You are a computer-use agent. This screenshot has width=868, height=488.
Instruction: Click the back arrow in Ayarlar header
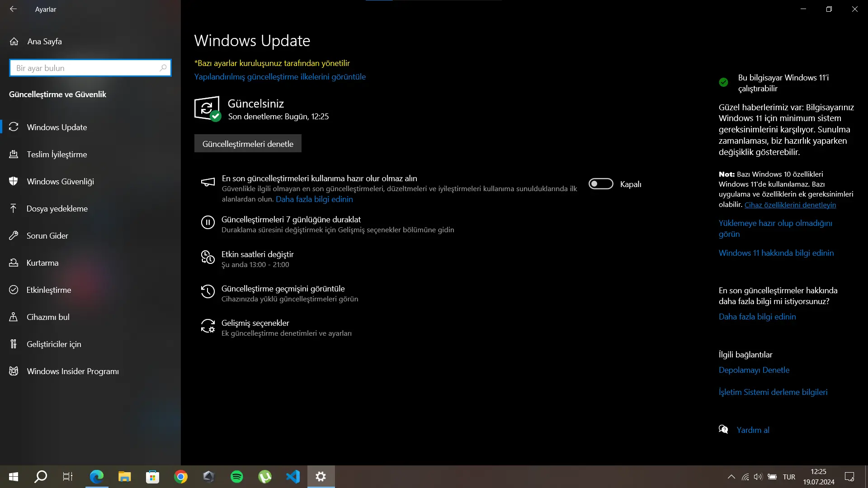click(x=14, y=9)
